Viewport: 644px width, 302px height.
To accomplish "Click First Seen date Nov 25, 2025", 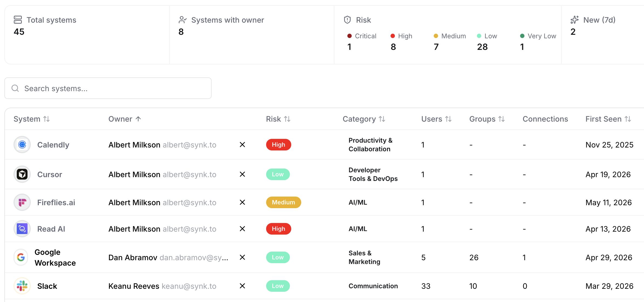I will tap(609, 145).
